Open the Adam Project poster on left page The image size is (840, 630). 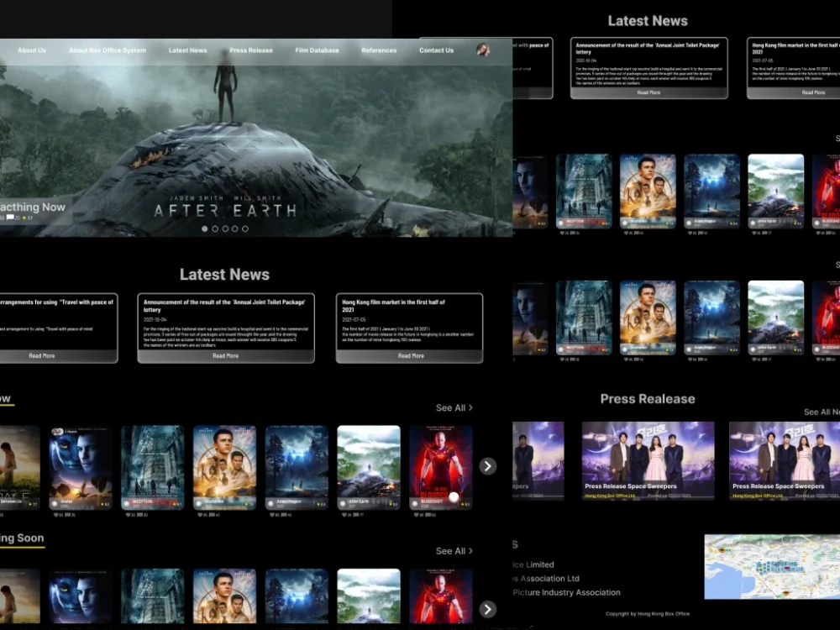pos(297,467)
